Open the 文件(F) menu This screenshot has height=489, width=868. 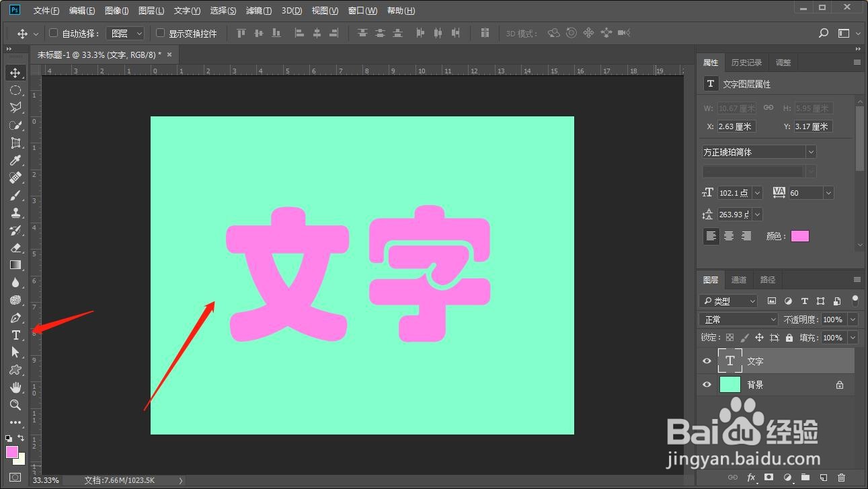[x=46, y=11]
